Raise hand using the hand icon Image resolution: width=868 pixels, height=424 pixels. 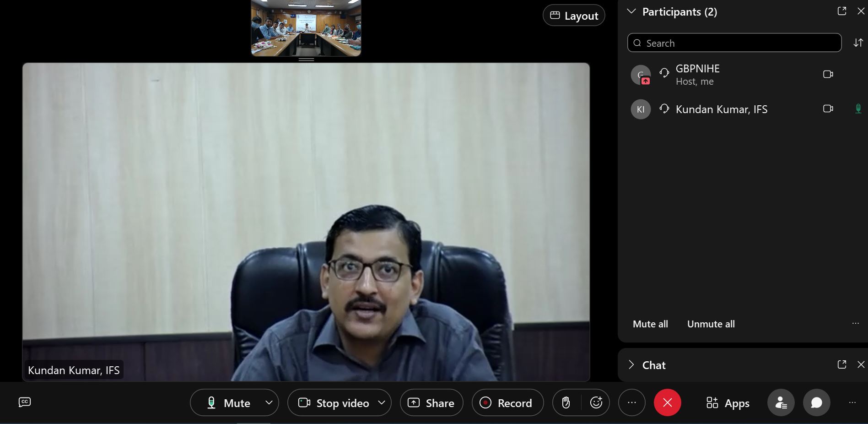(566, 402)
